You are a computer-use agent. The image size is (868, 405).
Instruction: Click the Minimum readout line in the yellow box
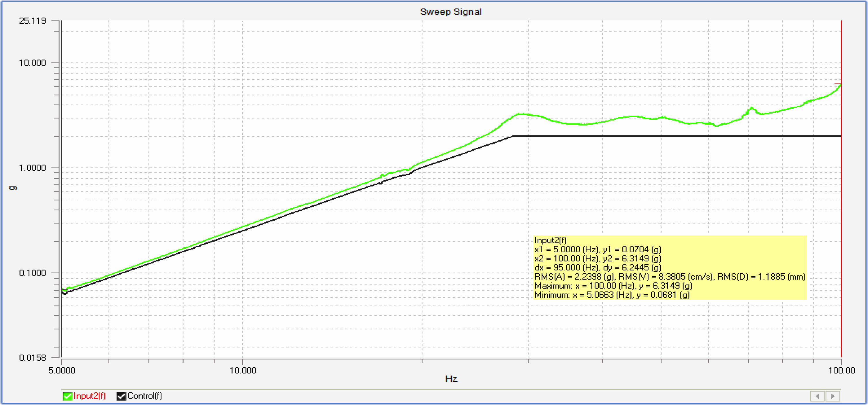pyautogui.click(x=612, y=295)
